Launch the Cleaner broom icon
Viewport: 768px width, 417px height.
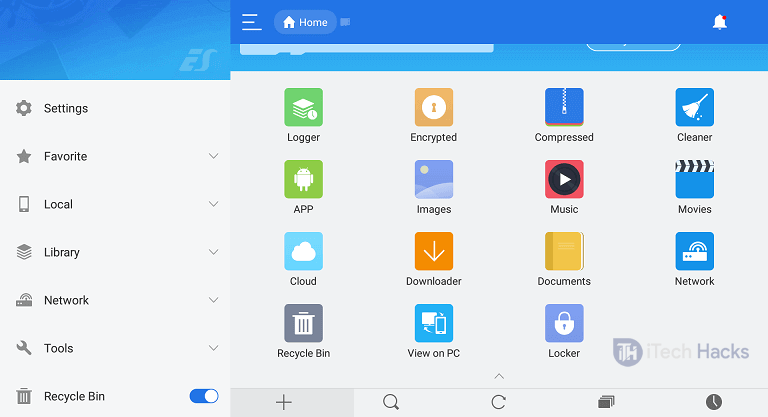pos(694,107)
